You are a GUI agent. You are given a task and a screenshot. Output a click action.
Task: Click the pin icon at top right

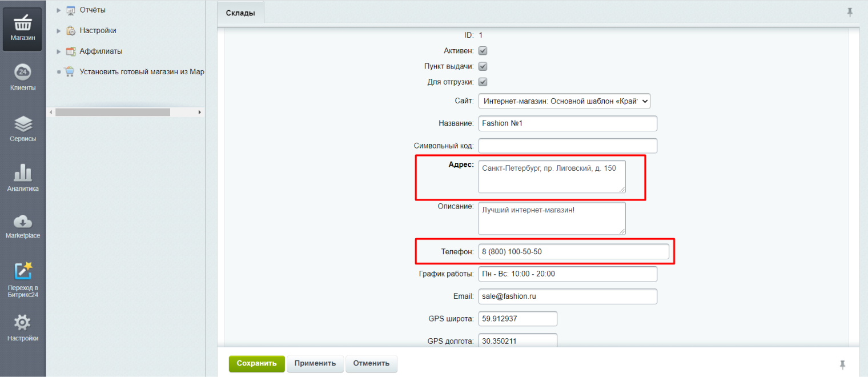pyautogui.click(x=850, y=12)
